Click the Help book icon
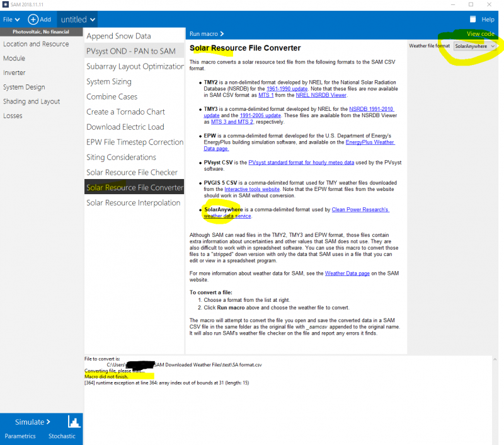 point(473,20)
